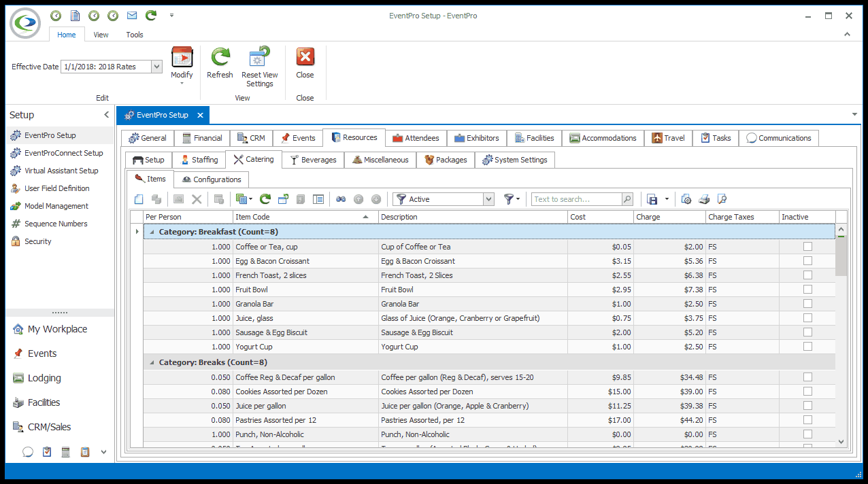The width and height of the screenshot is (868, 484).
Task: Click the column layout icon next to binoculars
Action: coord(318,199)
